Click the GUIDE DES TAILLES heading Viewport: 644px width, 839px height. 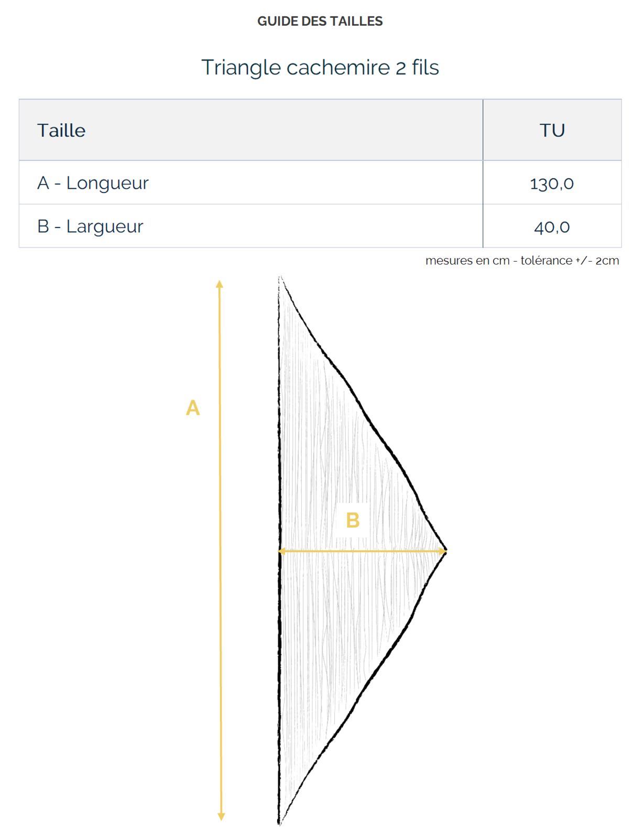(320, 21)
